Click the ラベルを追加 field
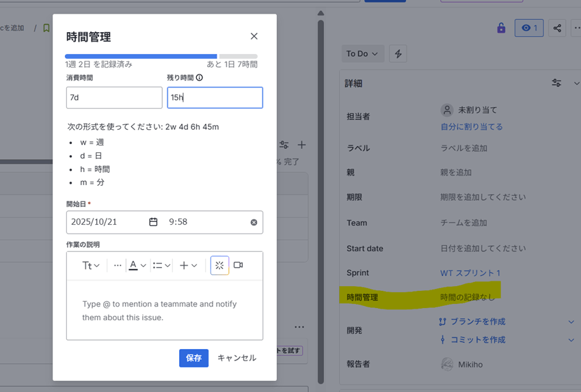The width and height of the screenshot is (581, 392). point(464,148)
